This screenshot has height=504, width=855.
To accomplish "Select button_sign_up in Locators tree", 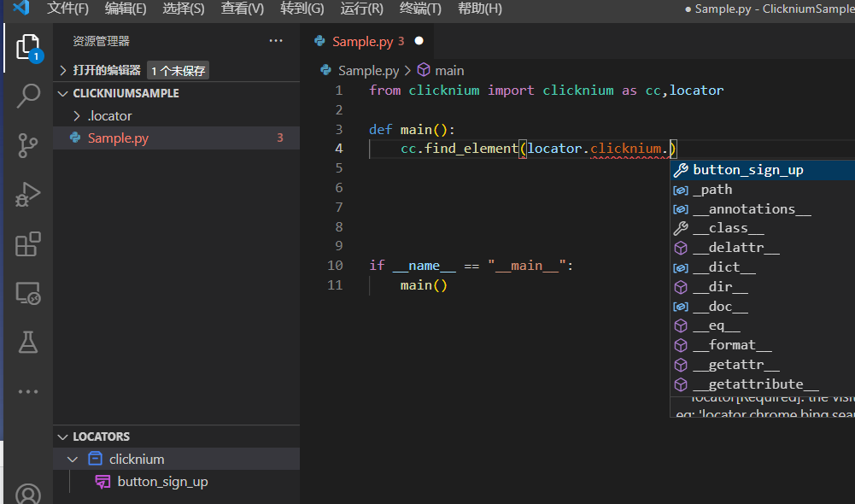I will pos(162,482).
